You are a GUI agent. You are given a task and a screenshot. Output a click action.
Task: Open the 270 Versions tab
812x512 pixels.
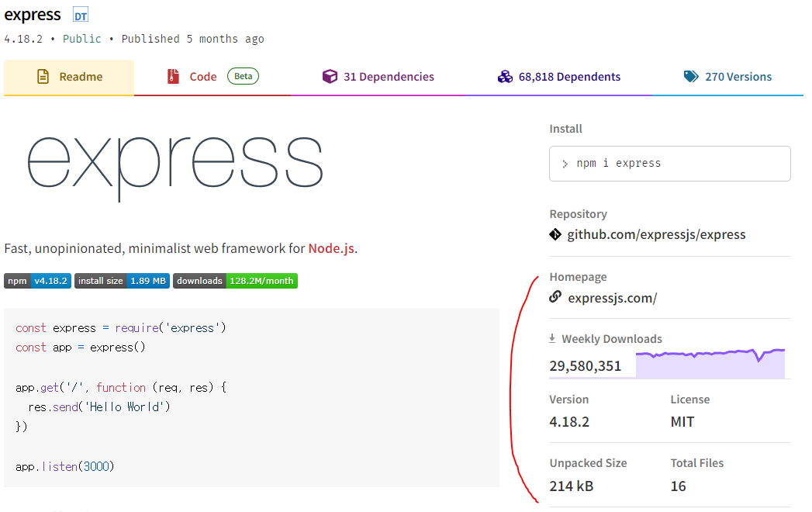(x=727, y=78)
